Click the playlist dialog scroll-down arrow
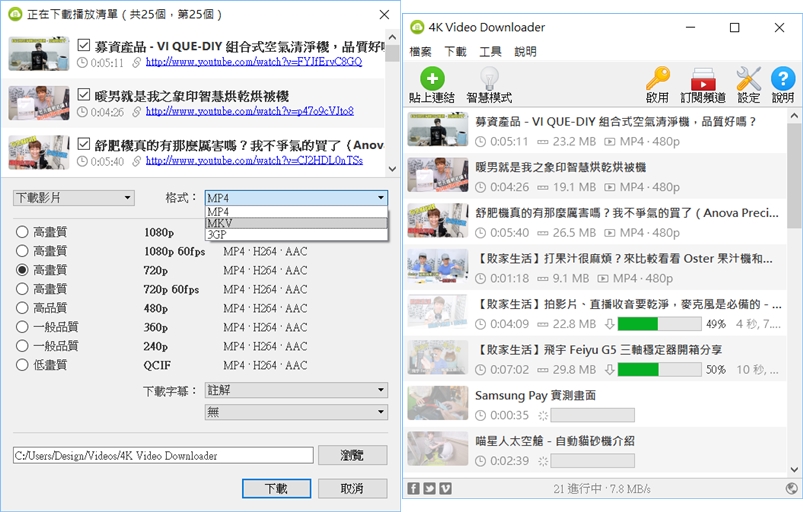 click(392, 169)
